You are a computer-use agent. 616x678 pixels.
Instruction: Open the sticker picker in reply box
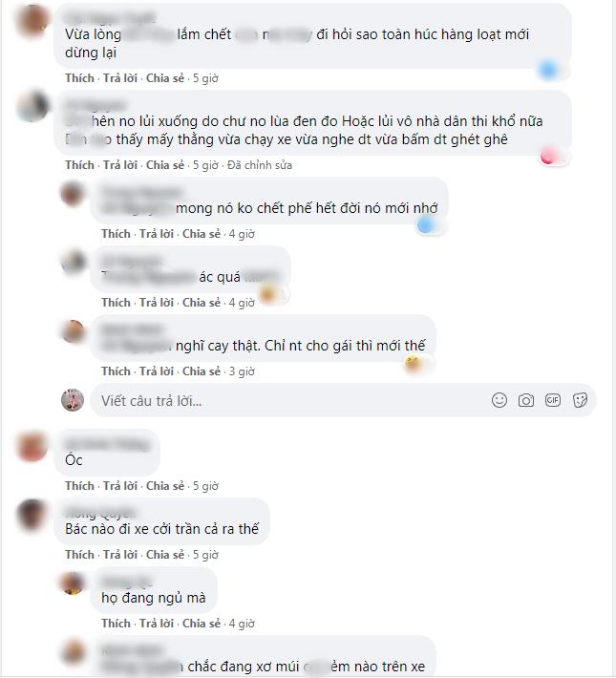pos(580,400)
